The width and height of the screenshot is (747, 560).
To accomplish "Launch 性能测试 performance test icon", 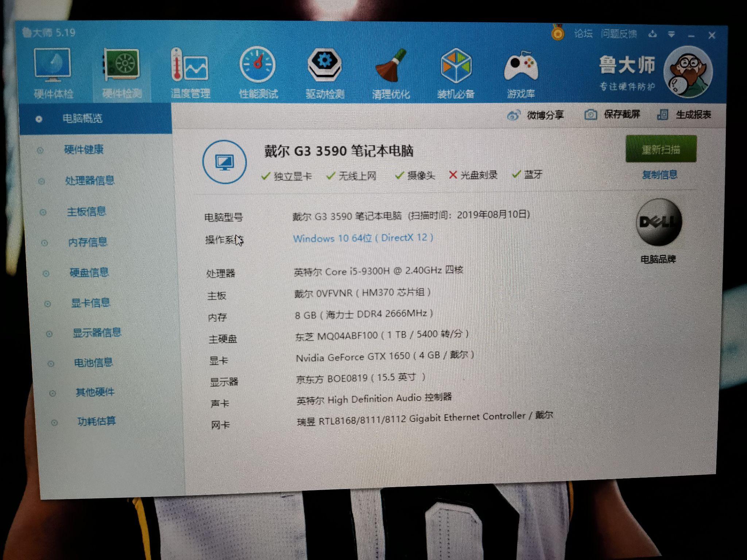I will tap(258, 73).
